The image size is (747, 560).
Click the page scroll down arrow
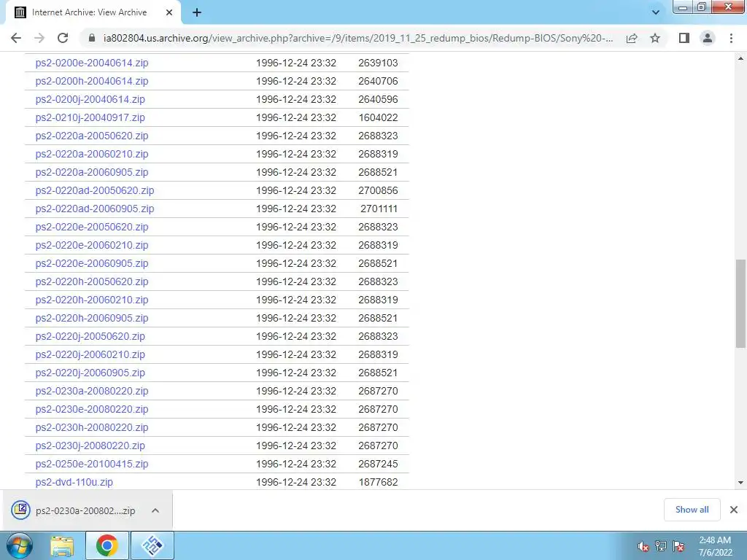click(x=740, y=483)
